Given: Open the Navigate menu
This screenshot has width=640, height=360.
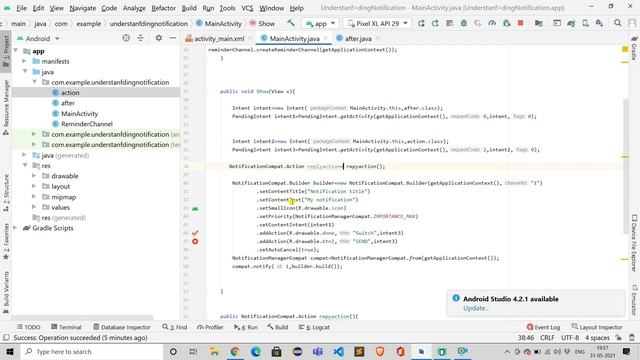Looking at the screenshot, I should click(x=82, y=8).
